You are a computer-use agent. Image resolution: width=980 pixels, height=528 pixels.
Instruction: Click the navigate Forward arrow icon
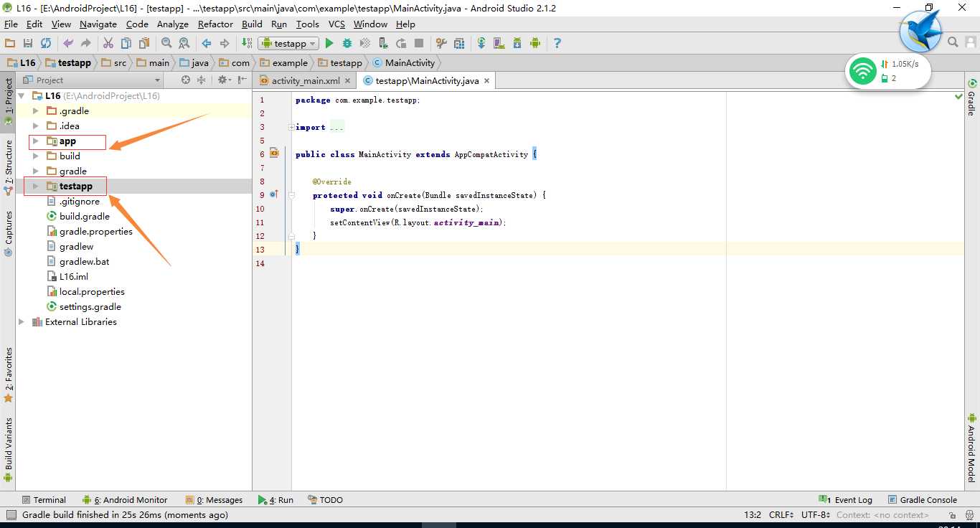[x=225, y=43]
